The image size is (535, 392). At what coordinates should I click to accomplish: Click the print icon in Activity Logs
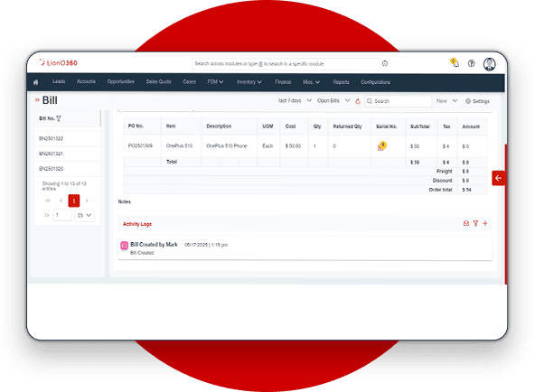(x=466, y=224)
